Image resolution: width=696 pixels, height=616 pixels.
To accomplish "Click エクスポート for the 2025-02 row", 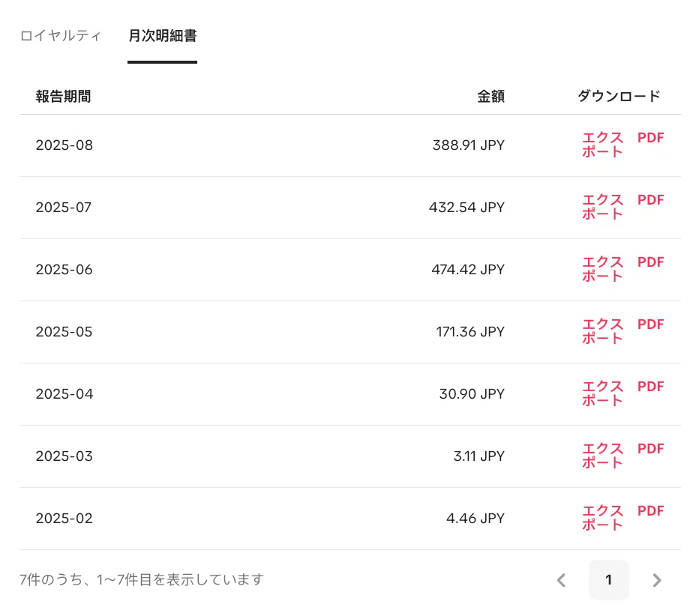I will (x=603, y=518).
